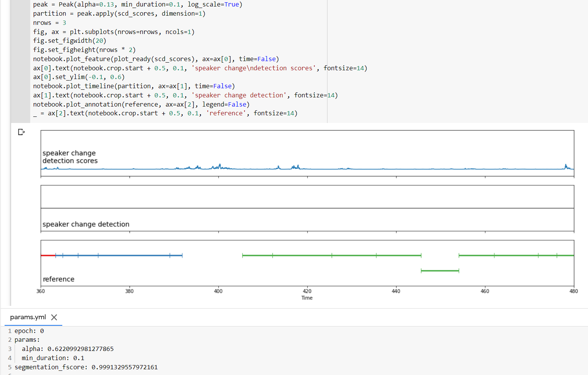Close the params.yml tab
This screenshot has height=375, width=588.
[x=54, y=317]
